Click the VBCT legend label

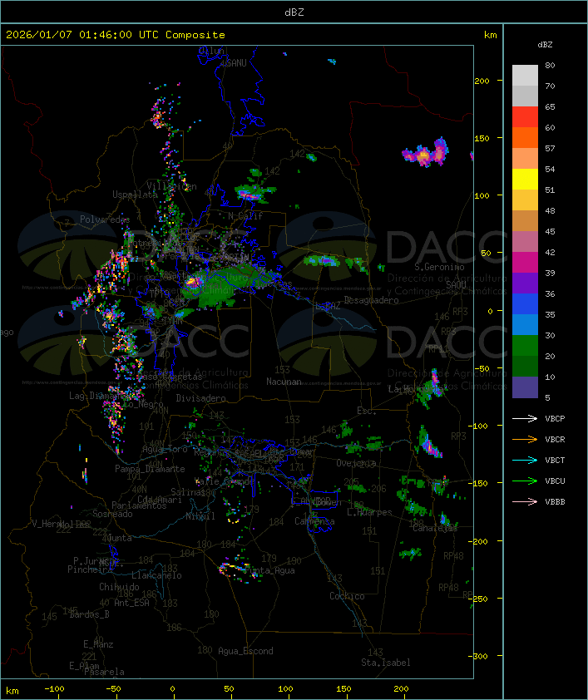coord(555,461)
